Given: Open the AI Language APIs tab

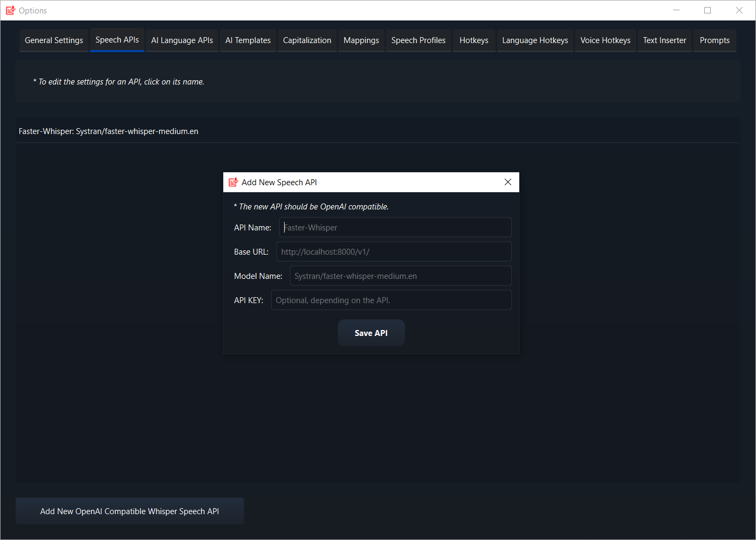Looking at the screenshot, I should pyautogui.click(x=182, y=40).
